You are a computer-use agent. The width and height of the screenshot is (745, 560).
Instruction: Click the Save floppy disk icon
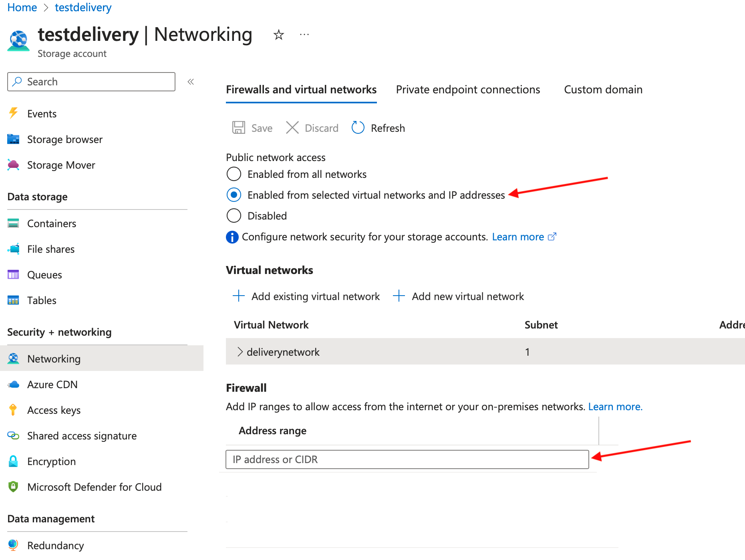239,128
